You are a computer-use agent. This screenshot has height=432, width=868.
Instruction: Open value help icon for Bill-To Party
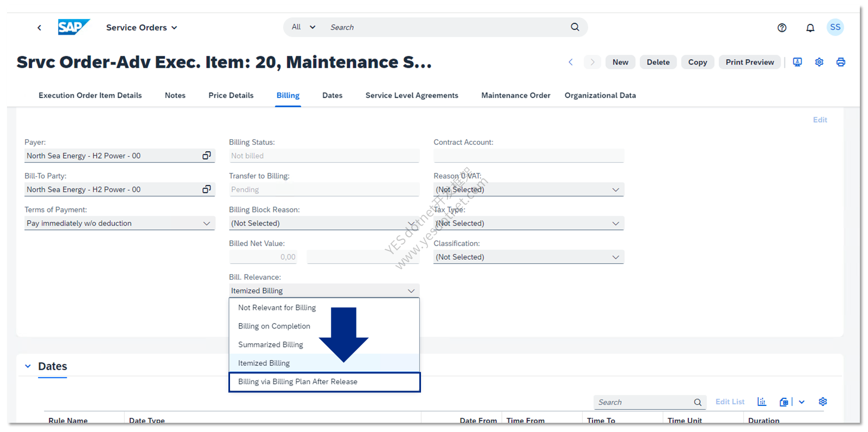point(207,189)
